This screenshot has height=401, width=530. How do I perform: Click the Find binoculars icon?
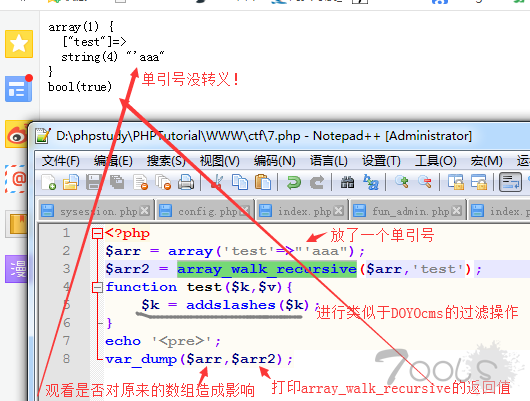[347, 182]
